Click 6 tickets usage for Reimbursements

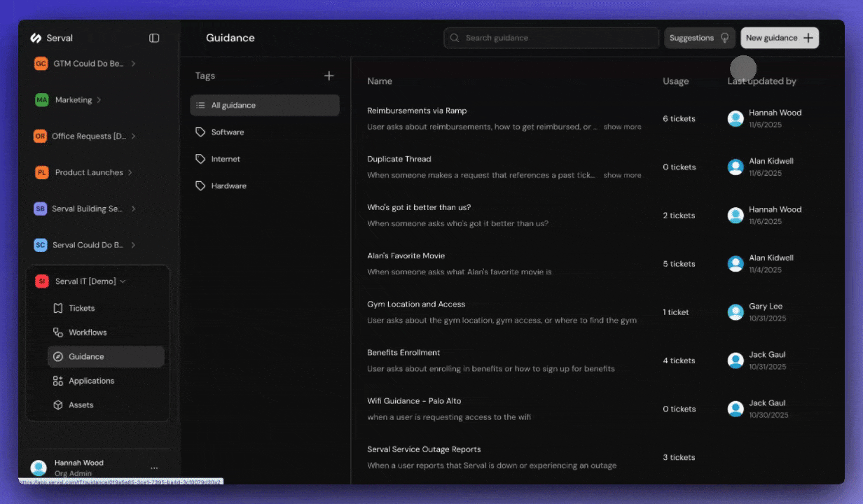click(679, 119)
